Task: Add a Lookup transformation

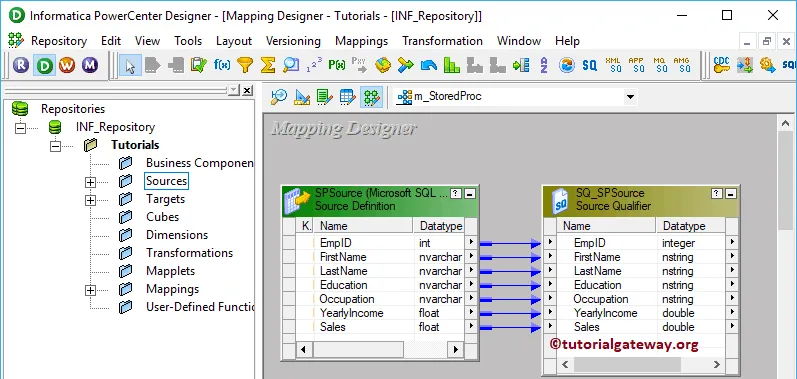Action: pyautogui.click(x=291, y=65)
